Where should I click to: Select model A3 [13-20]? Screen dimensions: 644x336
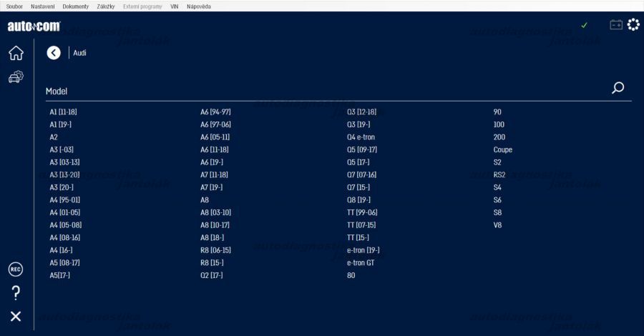point(64,174)
